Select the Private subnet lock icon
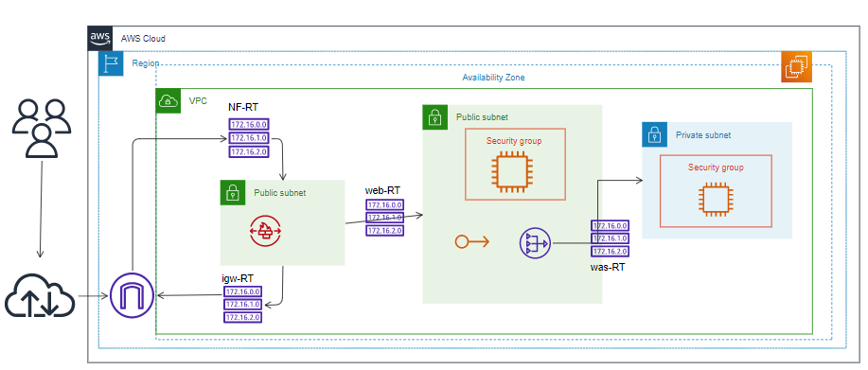Screen dimensions: 868x370 tap(654, 134)
